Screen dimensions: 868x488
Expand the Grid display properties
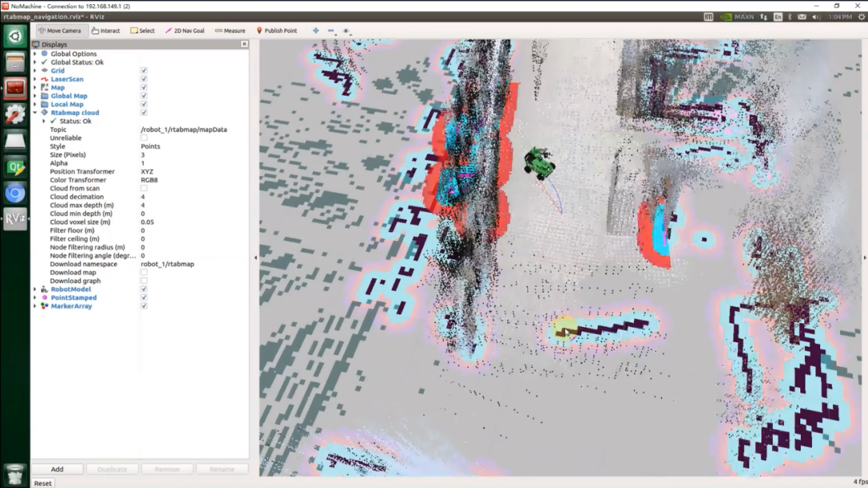35,70
